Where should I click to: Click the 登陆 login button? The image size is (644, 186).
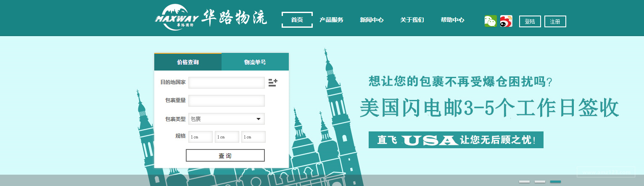pyautogui.click(x=530, y=21)
